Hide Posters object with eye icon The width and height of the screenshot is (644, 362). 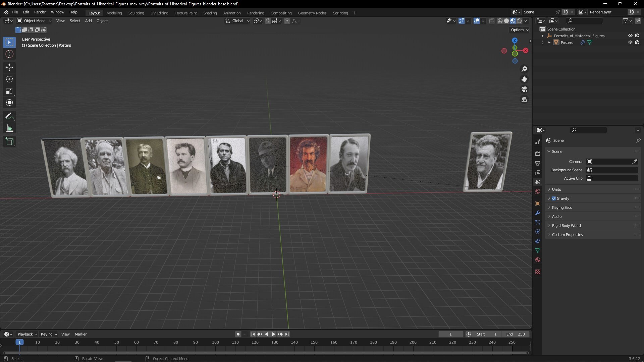point(630,42)
